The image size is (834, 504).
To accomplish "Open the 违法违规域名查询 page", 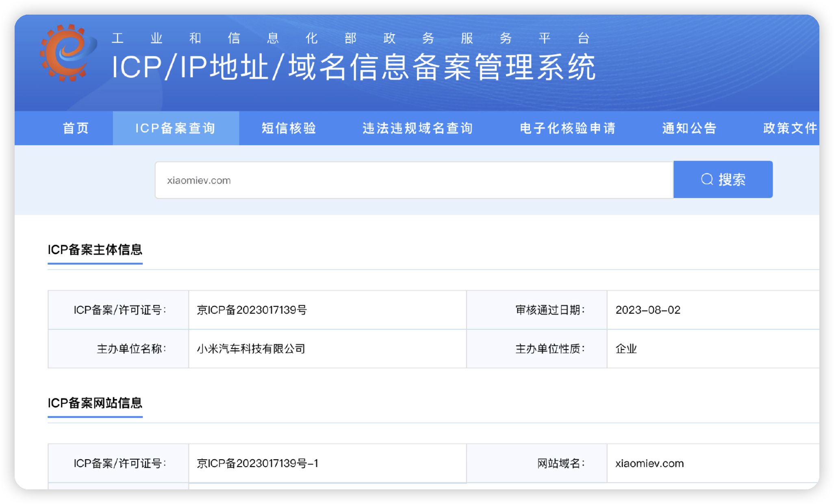I will click(x=417, y=128).
